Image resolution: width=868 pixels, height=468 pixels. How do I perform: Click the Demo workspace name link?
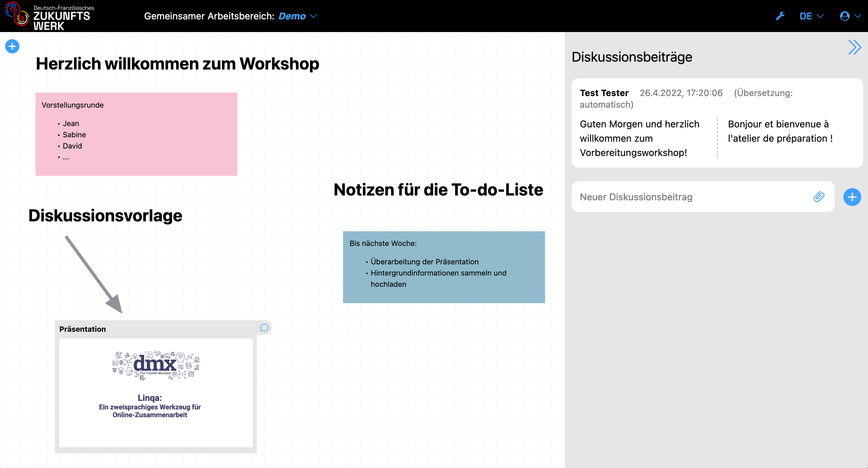(x=292, y=16)
